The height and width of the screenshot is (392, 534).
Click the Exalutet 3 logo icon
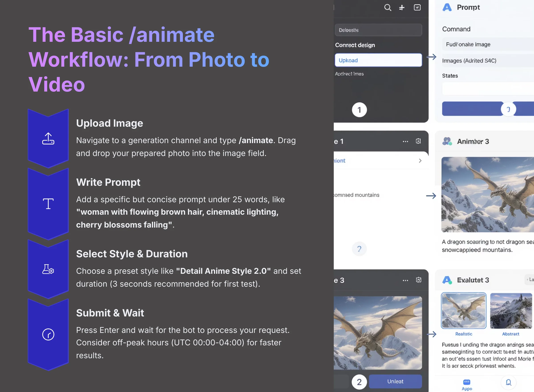click(x=447, y=280)
